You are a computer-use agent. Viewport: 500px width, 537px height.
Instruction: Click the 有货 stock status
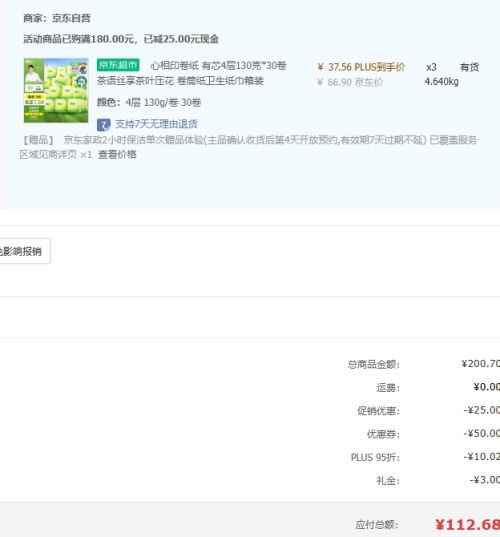click(x=469, y=67)
